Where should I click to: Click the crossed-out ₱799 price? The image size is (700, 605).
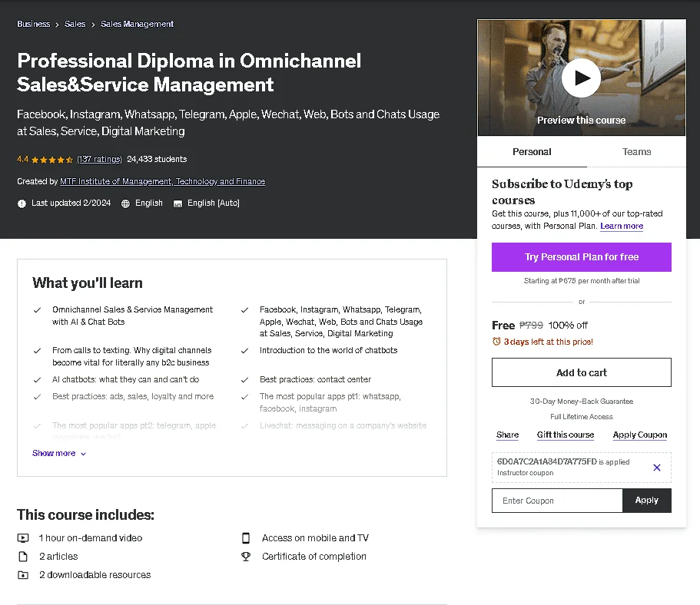tap(531, 326)
